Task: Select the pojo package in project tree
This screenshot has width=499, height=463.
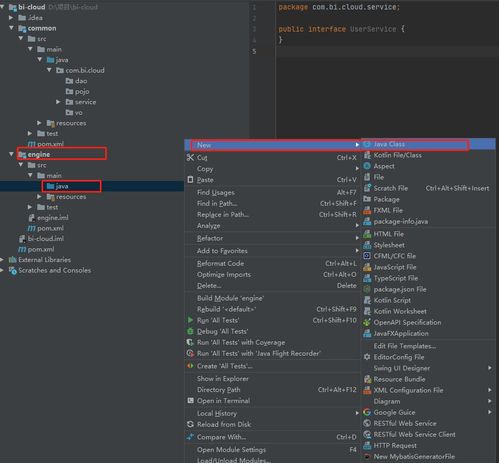Action: tap(78, 91)
